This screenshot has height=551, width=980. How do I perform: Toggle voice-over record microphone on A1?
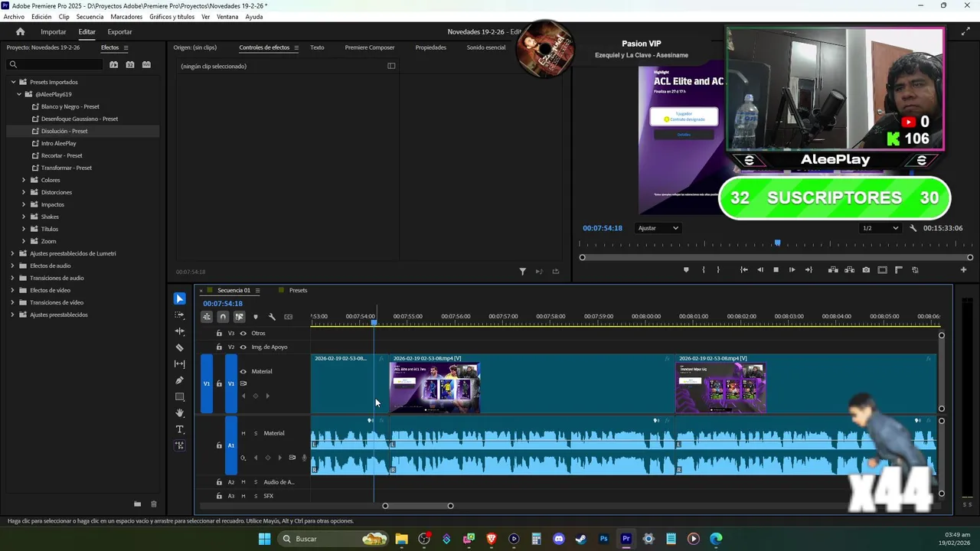(x=304, y=458)
